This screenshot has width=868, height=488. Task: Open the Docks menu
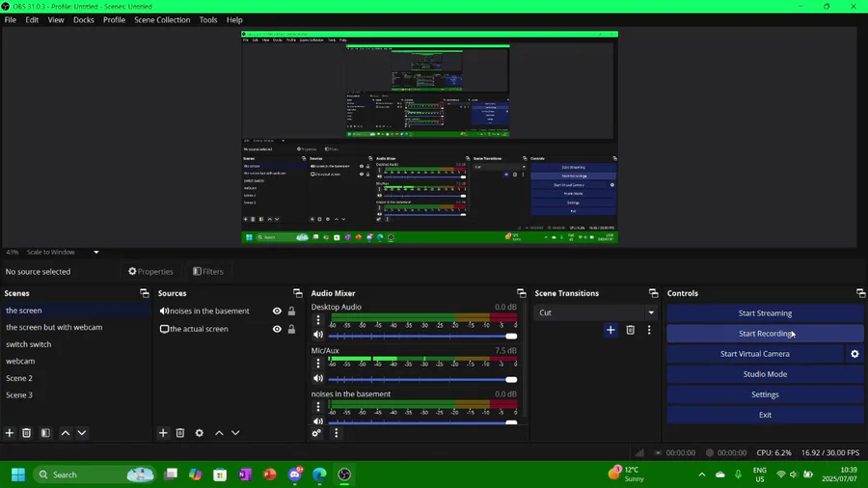84,20
